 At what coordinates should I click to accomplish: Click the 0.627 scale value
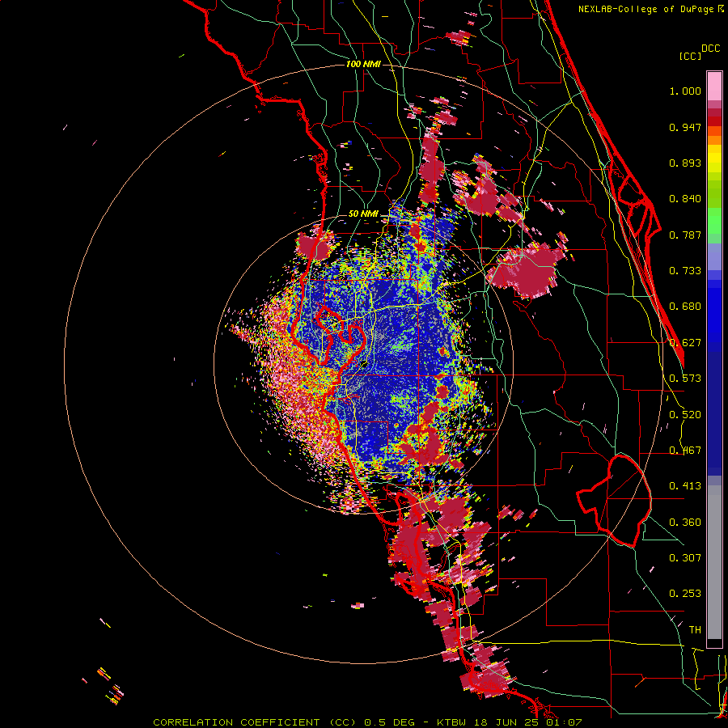[685, 343]
